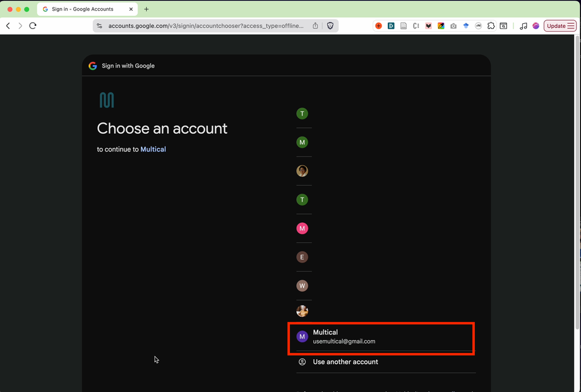Click the share icon beside the address bar

[315, 25]
